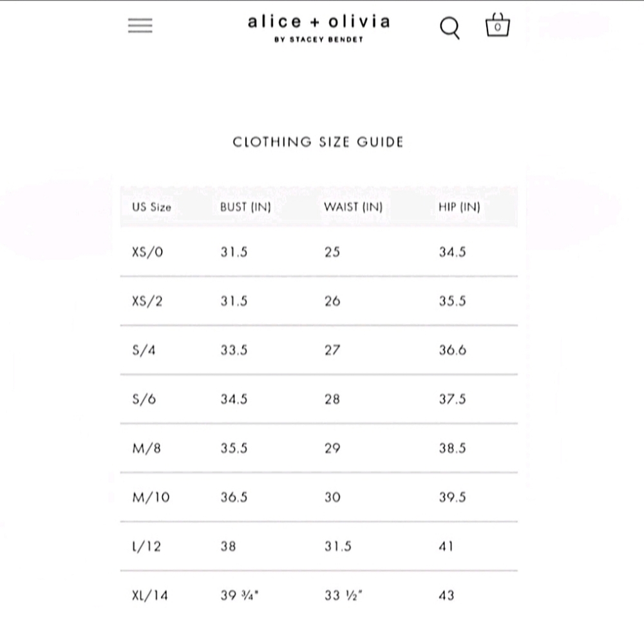Viewport: 644px width, 644px height.
Task: Click the BY STACEY BENDET tagline
Action: click(319, 39)
